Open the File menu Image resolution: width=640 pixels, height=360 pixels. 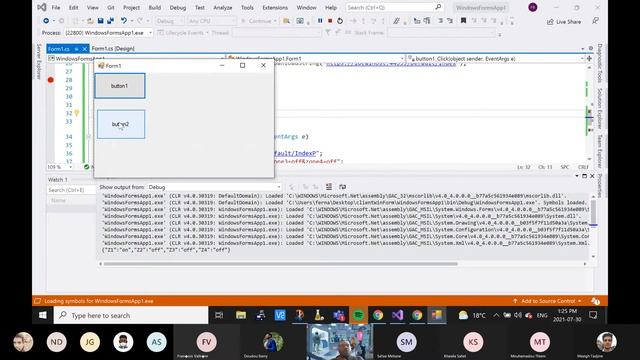tap(56, 8)
